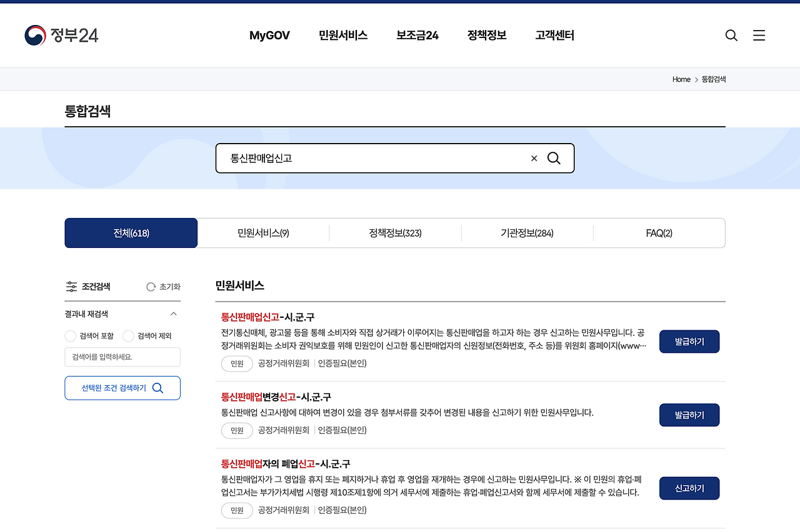The image size is (800, 532).
Task: Switch to the 민원서비스(9) tab
Action: tap(263, 232)
